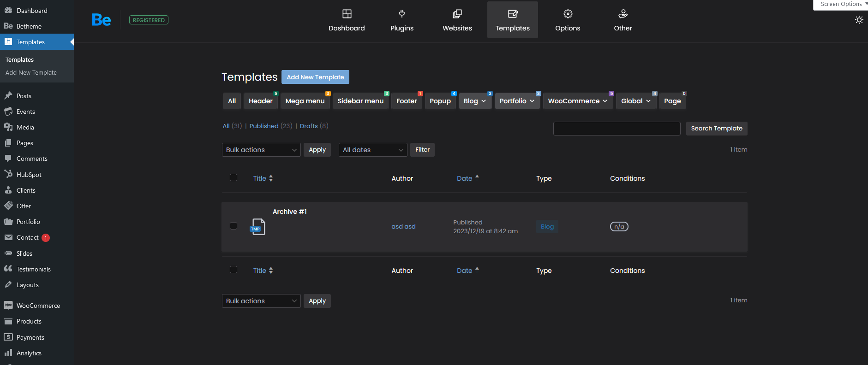Click the Options gear icon in top navigation
The image size is (868, 365).
[x=568, y=14]
